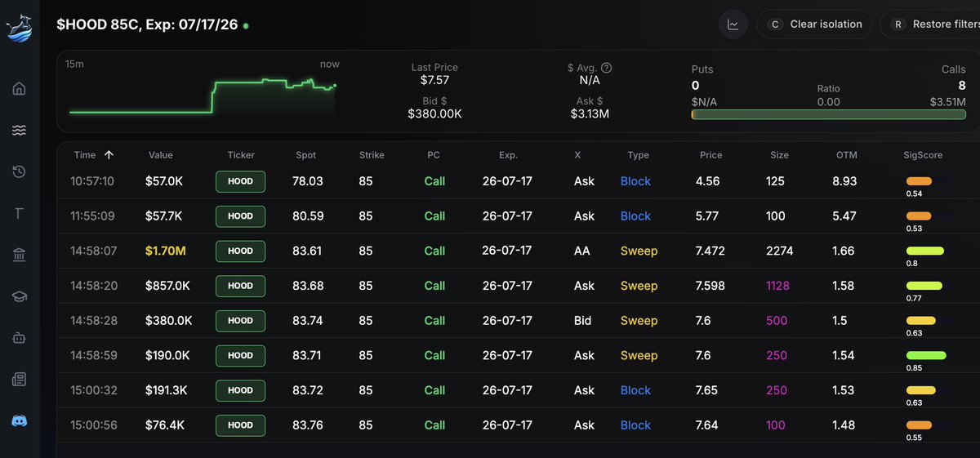Click the 15m price sparkline chart

tap(203, 96)
